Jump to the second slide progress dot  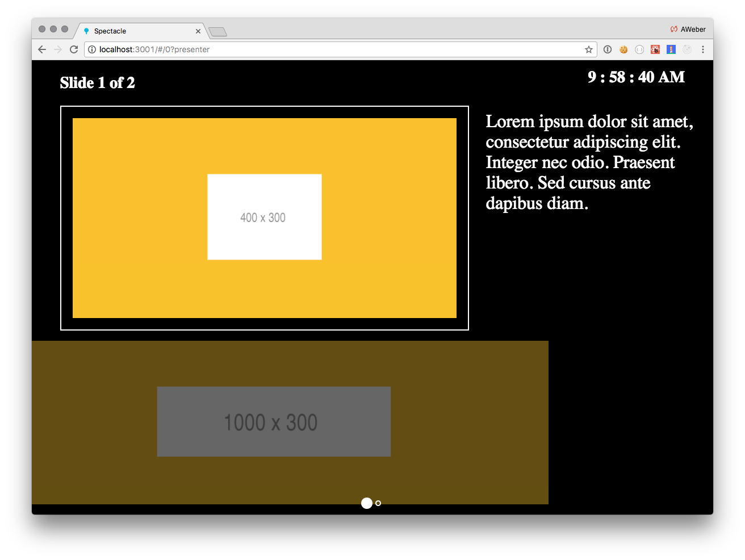378,503
